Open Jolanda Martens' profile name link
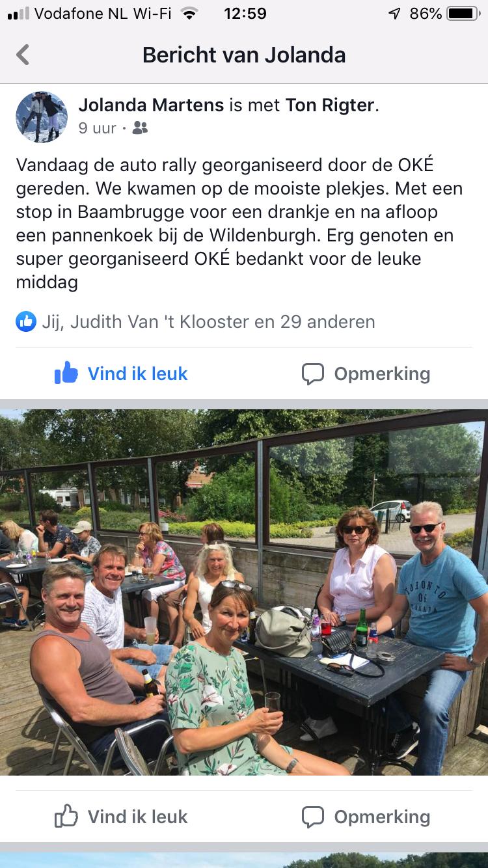This screenshot has width=488, height=868. point(151,105)
